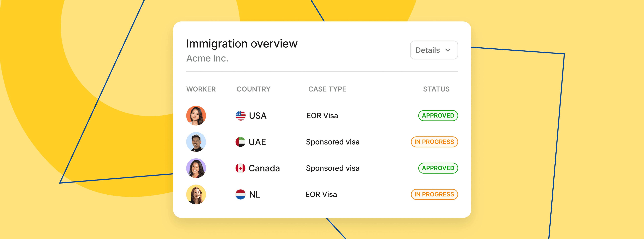Open the NL worker's avatar
This screenshot has height=239, width=644.
(x=196, y=194)
